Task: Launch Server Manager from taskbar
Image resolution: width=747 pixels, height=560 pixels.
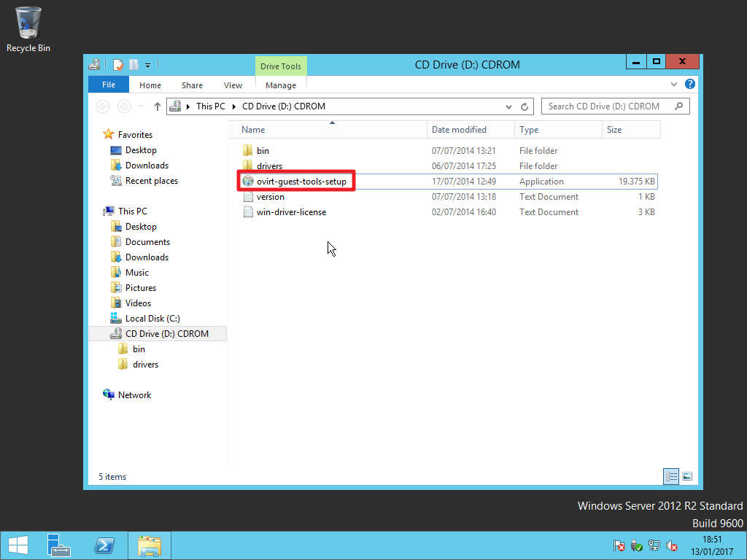Action: pos(59,545)
